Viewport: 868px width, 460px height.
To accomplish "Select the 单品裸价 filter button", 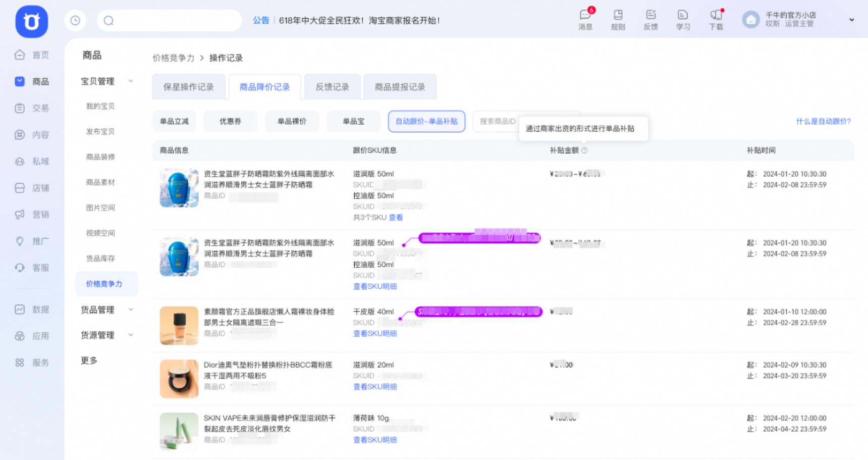I will (292, 121).
